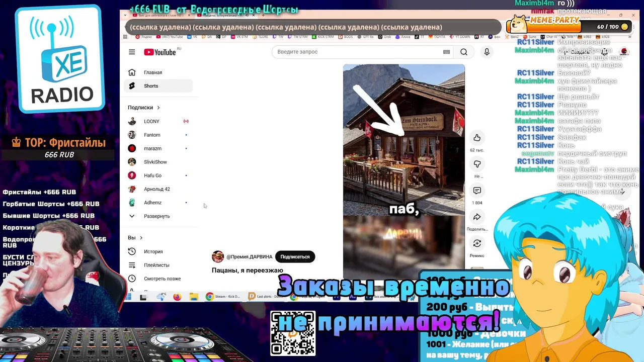Open LOONY channel subscription
Viewport: 644px width, 362px height.
[x=158, y=121]
